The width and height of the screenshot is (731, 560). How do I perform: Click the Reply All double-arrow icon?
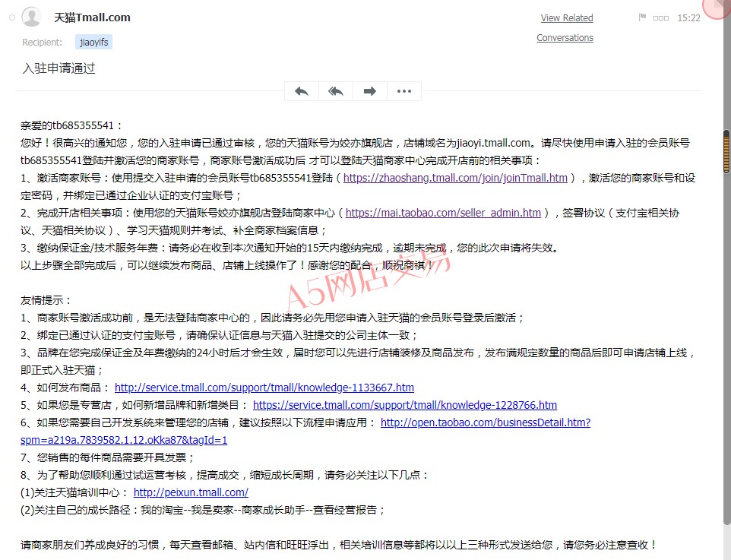coord(336,91)
